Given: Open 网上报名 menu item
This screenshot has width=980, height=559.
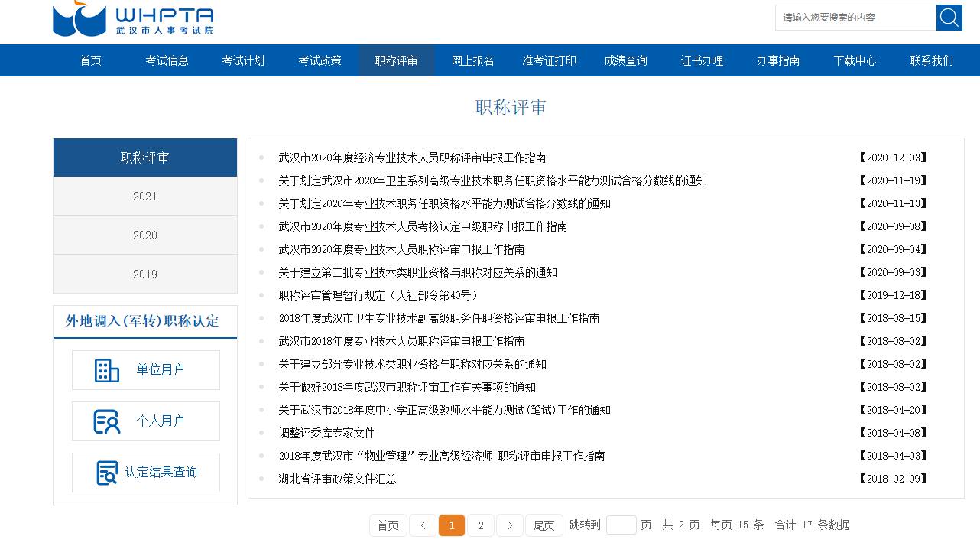Looking at the screenshot, I should tap(473, 60).
